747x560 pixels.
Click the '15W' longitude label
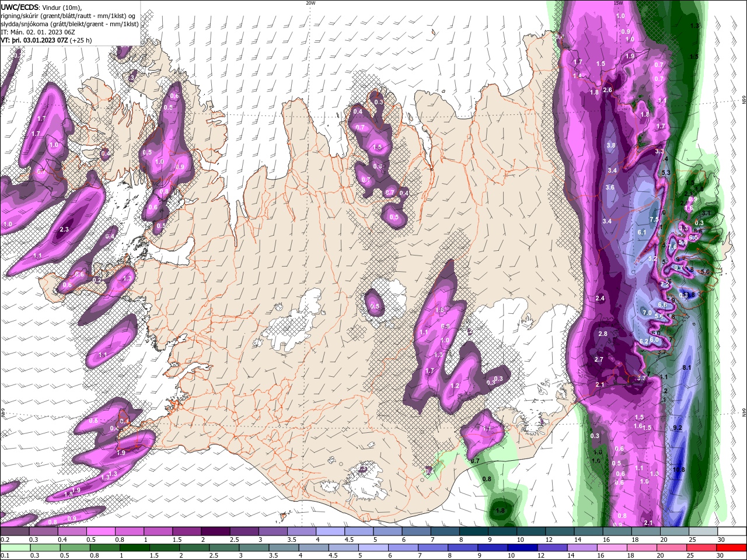618,3
